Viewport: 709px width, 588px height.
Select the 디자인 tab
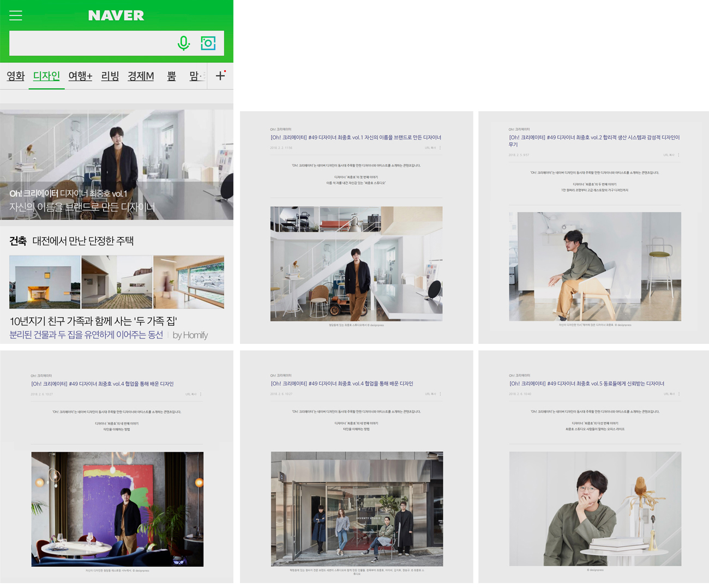click(x=46, y=76)
